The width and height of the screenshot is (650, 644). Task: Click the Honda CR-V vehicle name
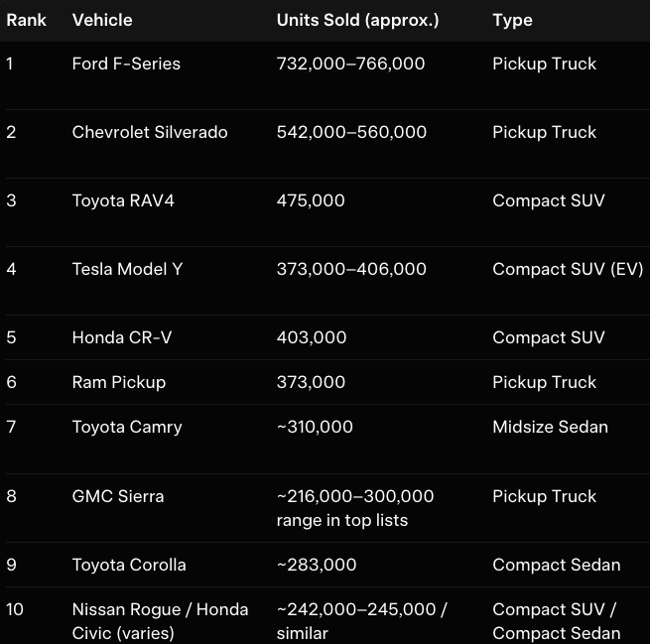(x=122, y=337)
